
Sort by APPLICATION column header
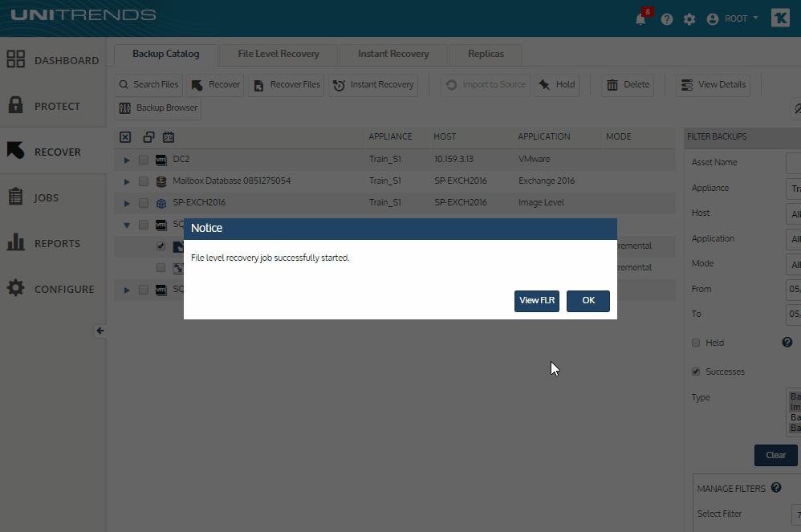tap(544, 137)
